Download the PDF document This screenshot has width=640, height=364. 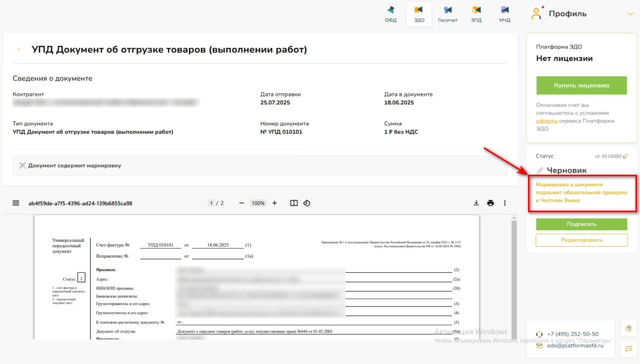coord(476,203)
